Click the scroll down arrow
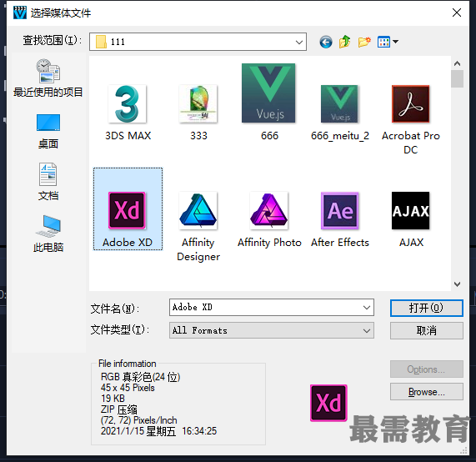 coord(457,284)
